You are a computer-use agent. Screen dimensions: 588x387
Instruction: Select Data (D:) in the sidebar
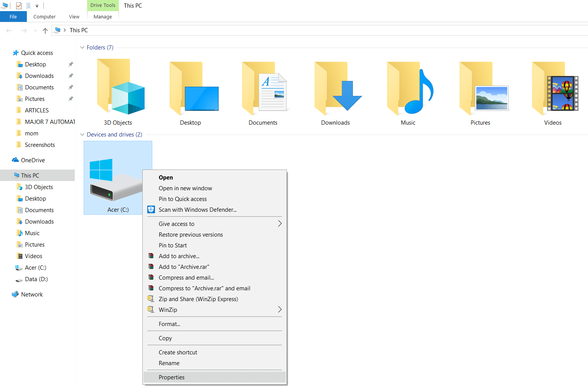pyautogui.click(x=36, y=279)
